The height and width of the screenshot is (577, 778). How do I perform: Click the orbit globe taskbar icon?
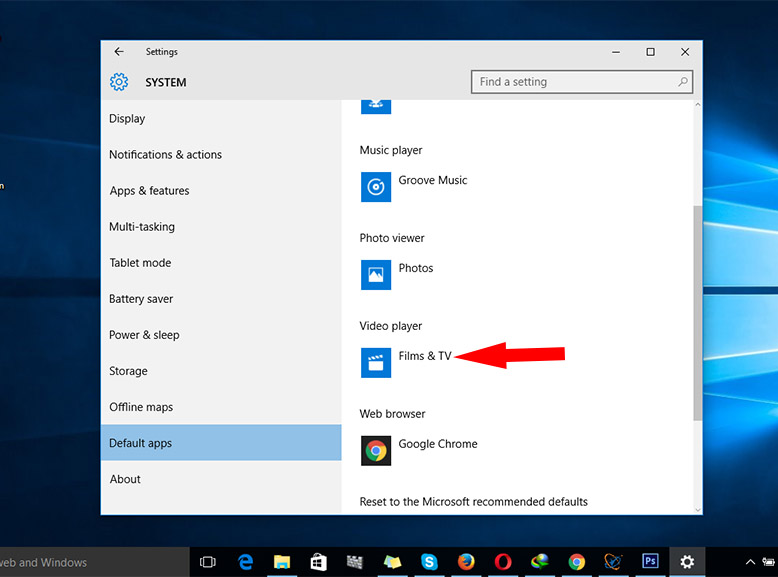pyautogui.click(x=613, y=562)
